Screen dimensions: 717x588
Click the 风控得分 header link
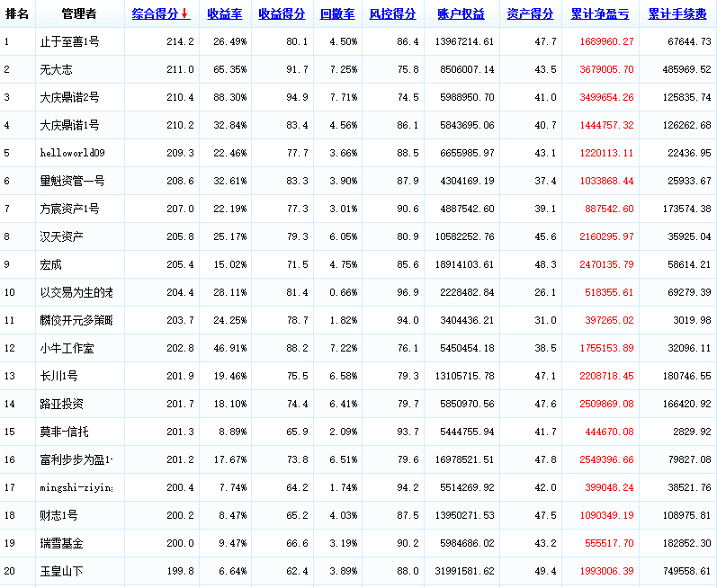coord(392,14)
